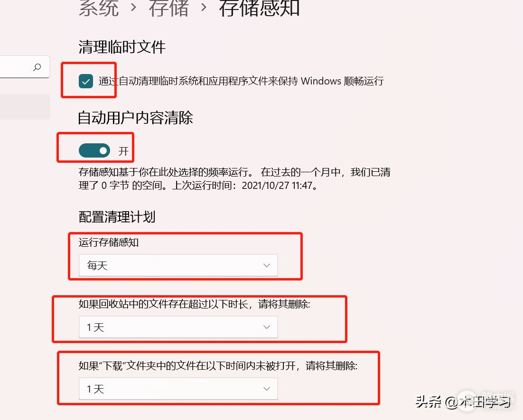The height and width of the screenshot is (420, 523).
Task: Click the breadcrumb chevron after 存储
Action: 204,7
